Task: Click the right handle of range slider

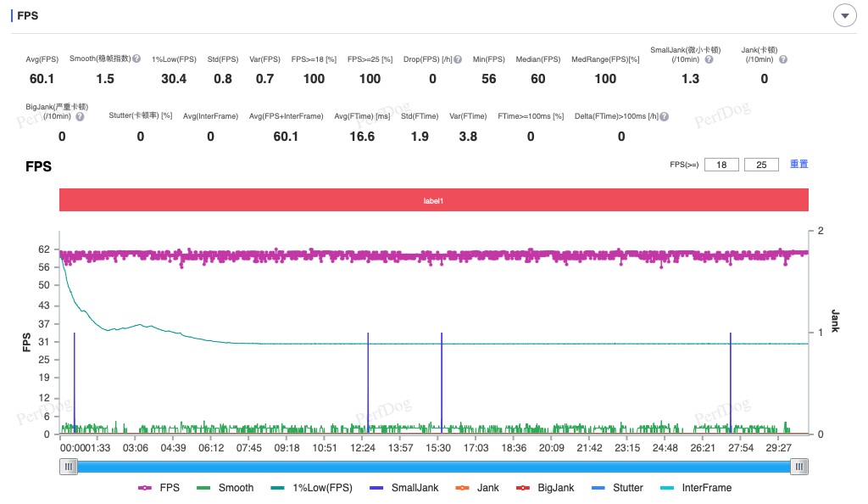Action: (x=799, y=467)
